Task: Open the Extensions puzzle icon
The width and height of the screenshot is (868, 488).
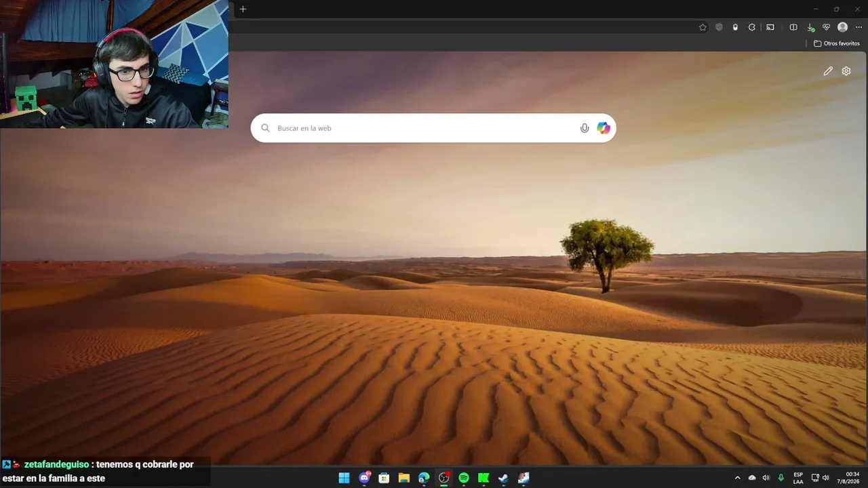Action: tap(751, 27)
